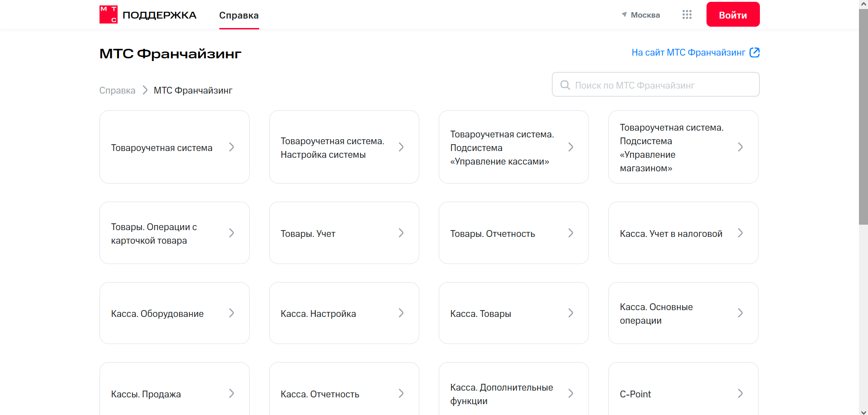Click the vertical page scrollbar thumb

coord(863,117)
